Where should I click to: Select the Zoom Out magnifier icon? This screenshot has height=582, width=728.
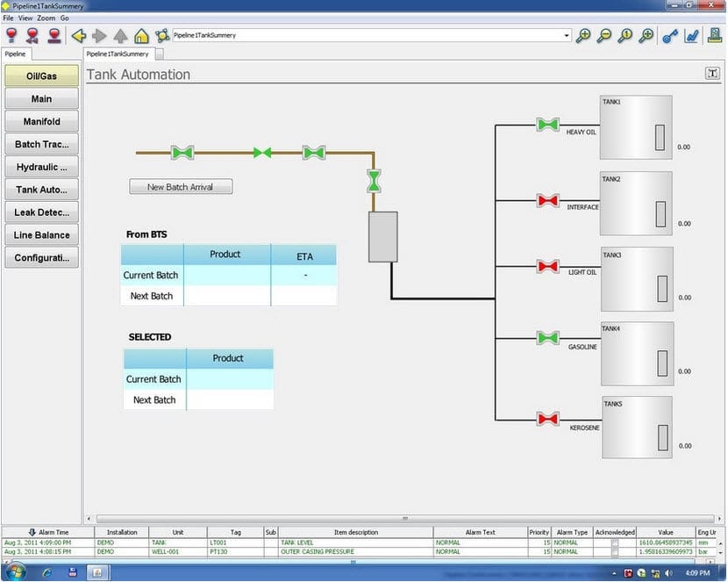coord(603,36)
